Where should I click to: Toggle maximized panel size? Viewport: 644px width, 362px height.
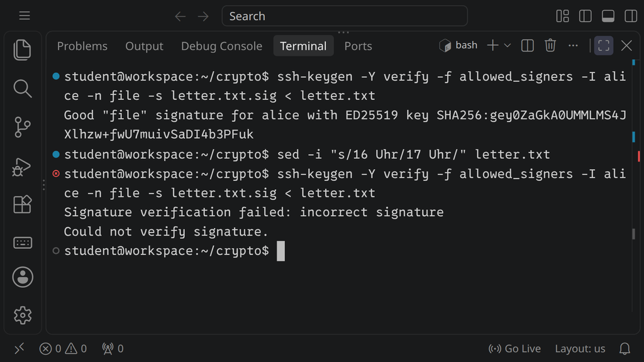(603, 45)
